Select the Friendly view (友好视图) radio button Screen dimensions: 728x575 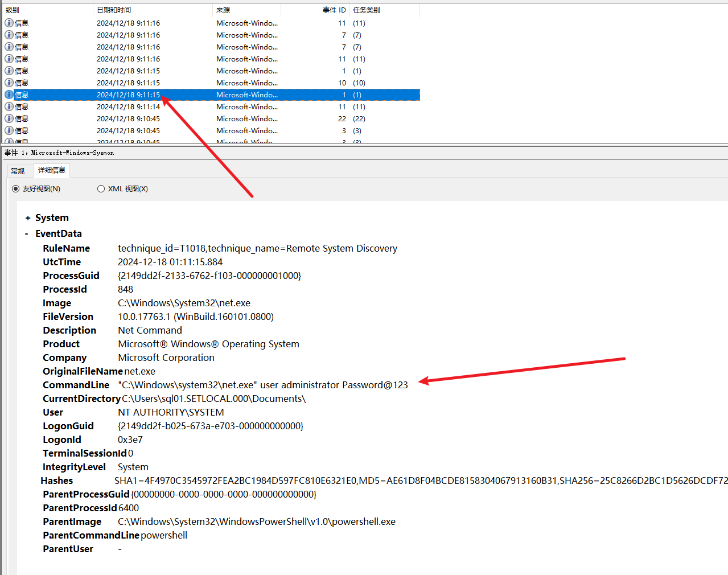point(15,189)
